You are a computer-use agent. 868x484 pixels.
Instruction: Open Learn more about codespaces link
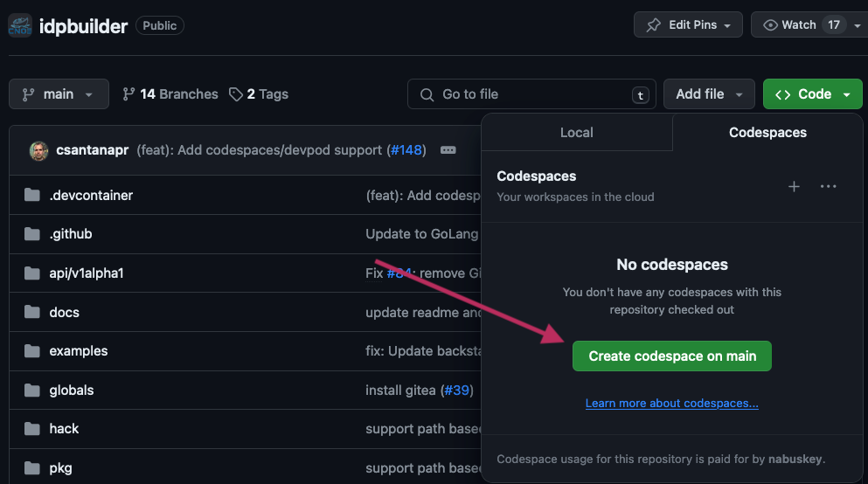pos(671,403)
